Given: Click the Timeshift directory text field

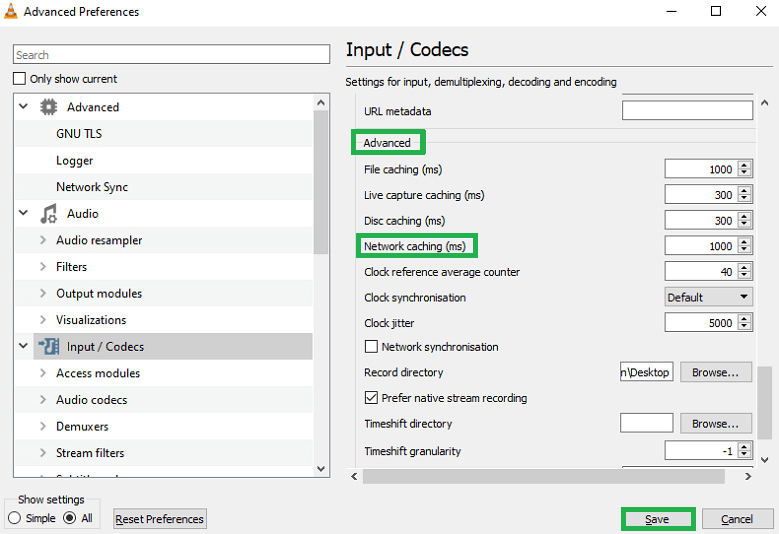Looking at the screenshot, I should coord(646,423).
